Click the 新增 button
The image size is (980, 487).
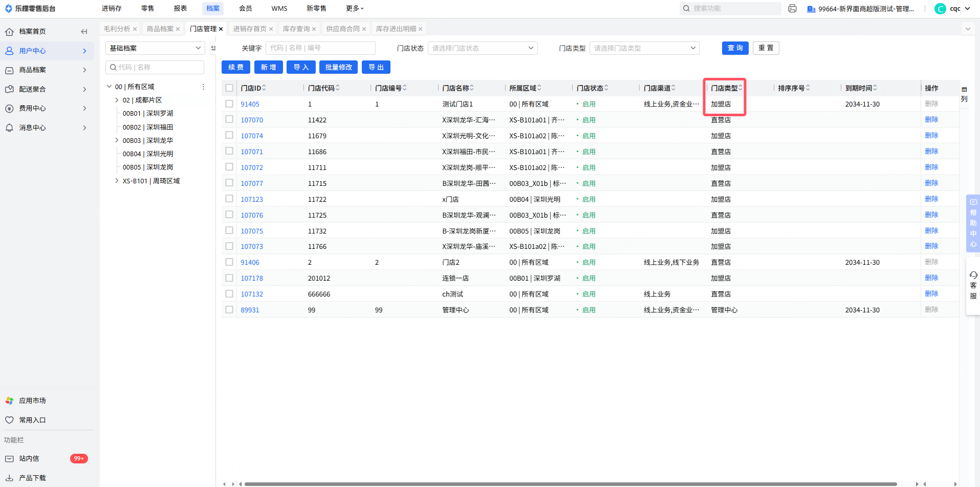coord(269,68)
